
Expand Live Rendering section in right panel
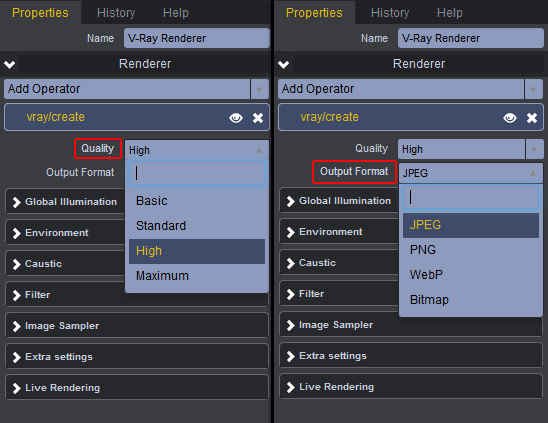[x=411, y=387]
